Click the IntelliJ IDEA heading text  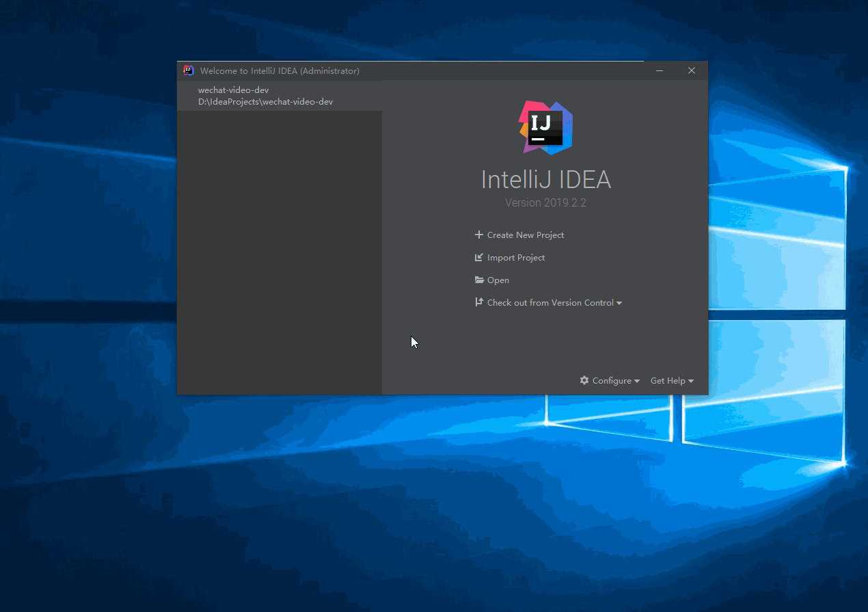tap(545, 179)
